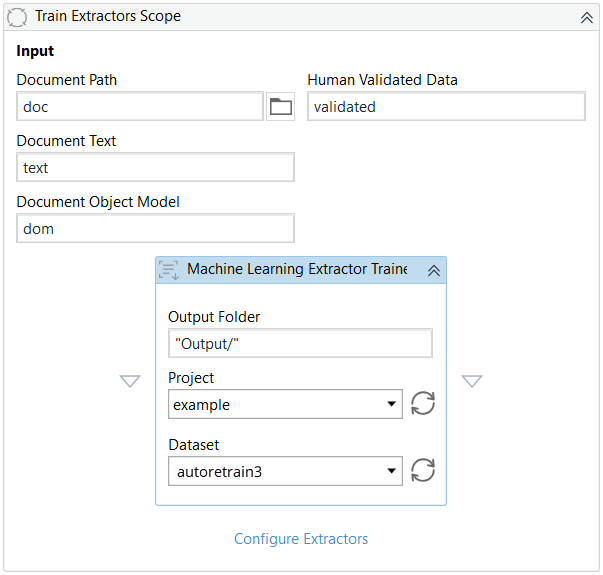Image resolution: width=603 pixels, height=575 pixels.
Task: Refresh the Project list
Action: click(423, 404)
